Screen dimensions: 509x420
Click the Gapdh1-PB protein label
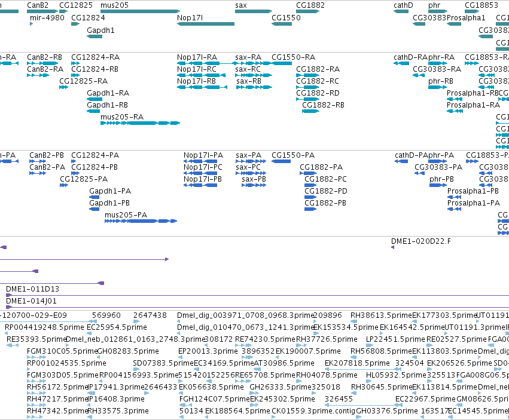coord(109,203)
